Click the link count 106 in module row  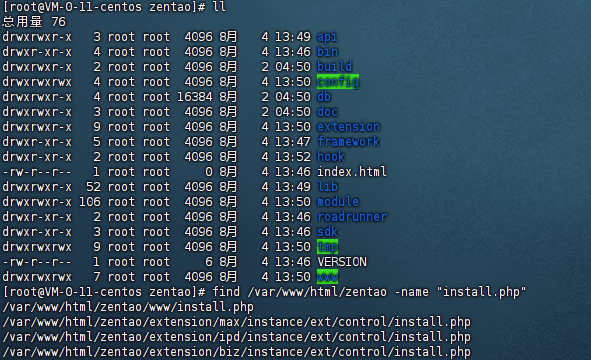click(90, 202)
